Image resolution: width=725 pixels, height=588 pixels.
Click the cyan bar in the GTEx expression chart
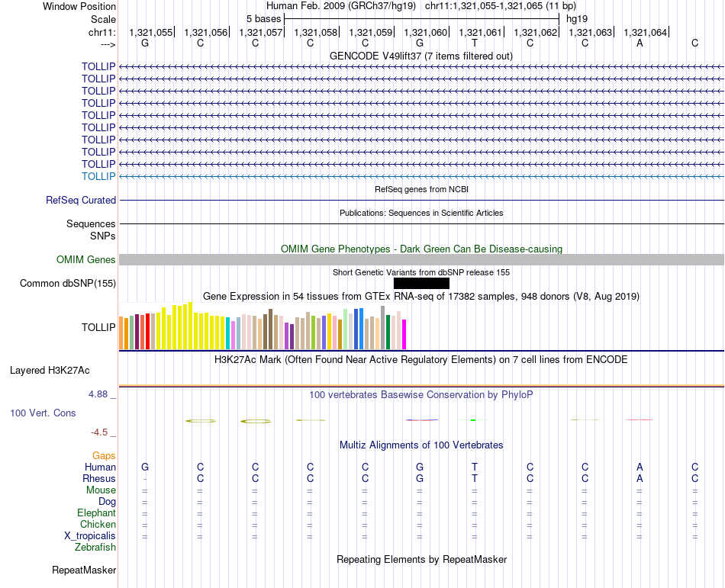(x=228, y=333)
